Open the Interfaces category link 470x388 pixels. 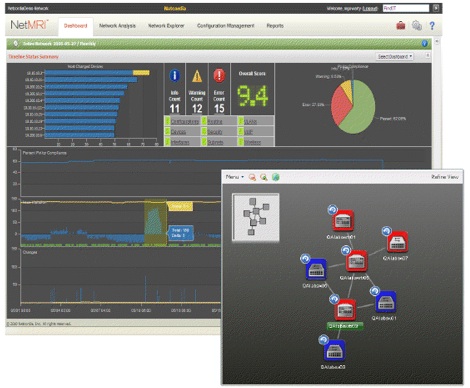(180, 142)
